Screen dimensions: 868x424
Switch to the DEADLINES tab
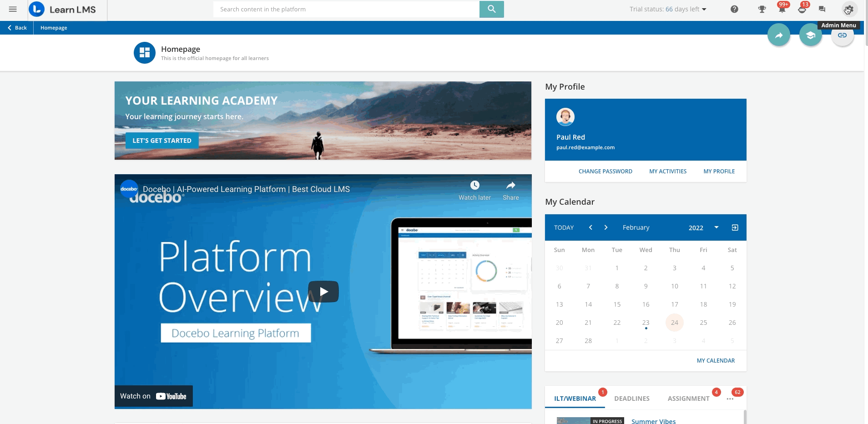631,399
